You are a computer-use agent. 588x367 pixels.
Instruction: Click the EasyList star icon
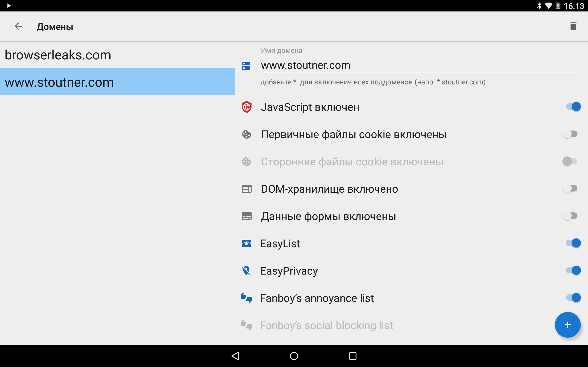pos(246,243)
